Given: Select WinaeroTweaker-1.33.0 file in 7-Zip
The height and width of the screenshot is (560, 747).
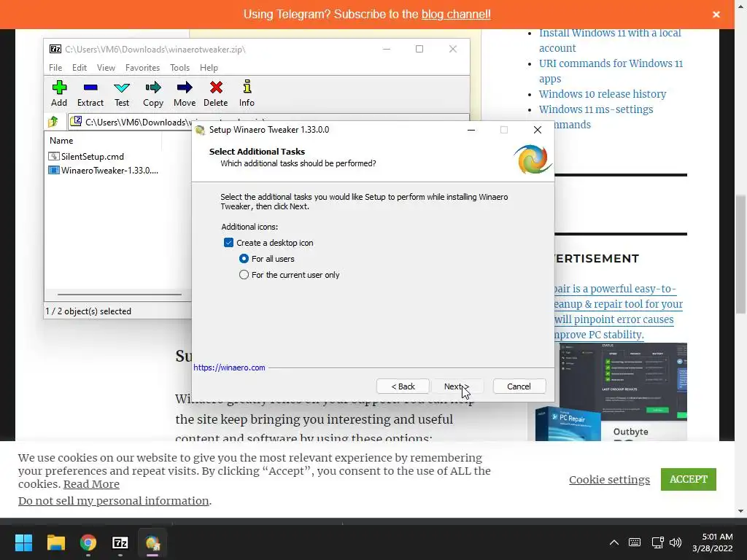Looking at the screenshot, I should (x=109, y=171).
